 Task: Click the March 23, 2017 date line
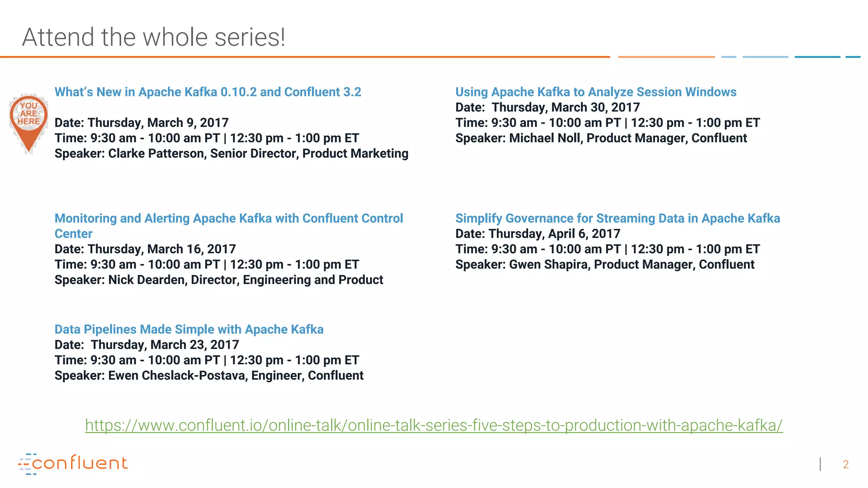coord(147,345)
